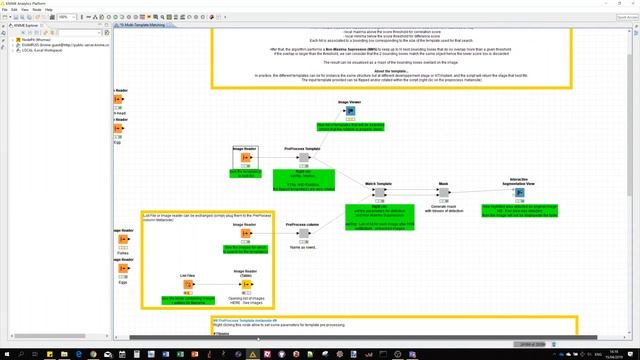This screenshot has width=640, height=360.
Task: Click the Quick Access field
Action: tap(627, 17)
